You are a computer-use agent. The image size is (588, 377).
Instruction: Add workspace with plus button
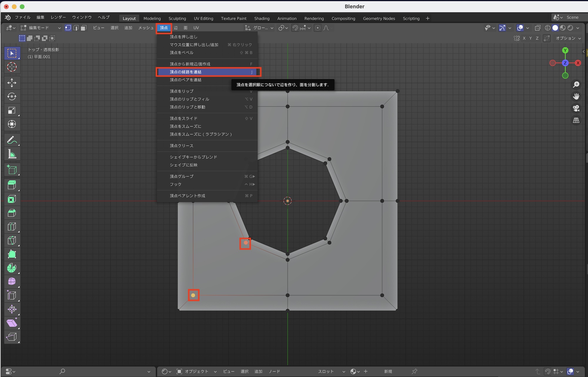pos(427,18)
